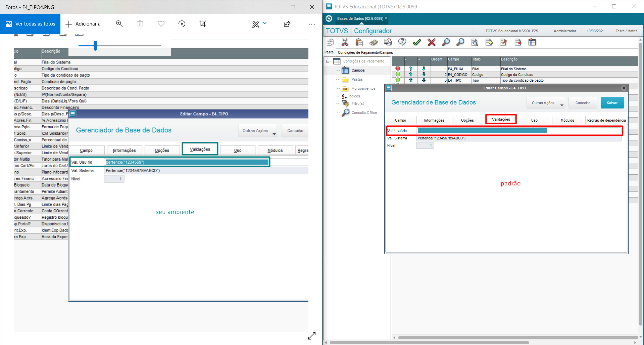Move E4_FILIAL up with its up arrow
The height and width of the screenshot is (345, 644).
[411, 69]
